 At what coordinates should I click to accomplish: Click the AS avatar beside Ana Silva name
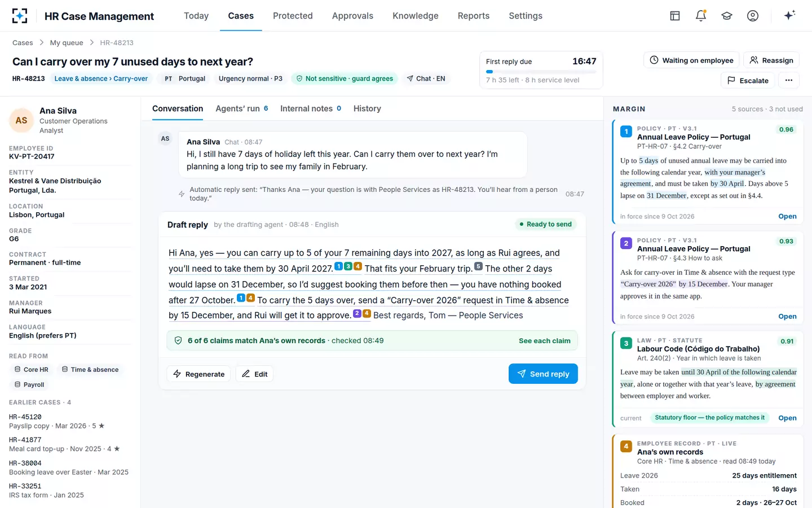click(21, 120)
